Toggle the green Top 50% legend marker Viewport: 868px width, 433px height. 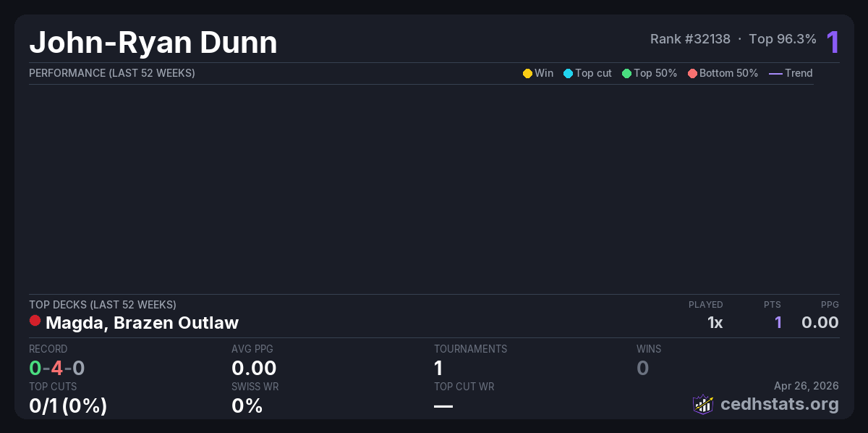point(626,73)
